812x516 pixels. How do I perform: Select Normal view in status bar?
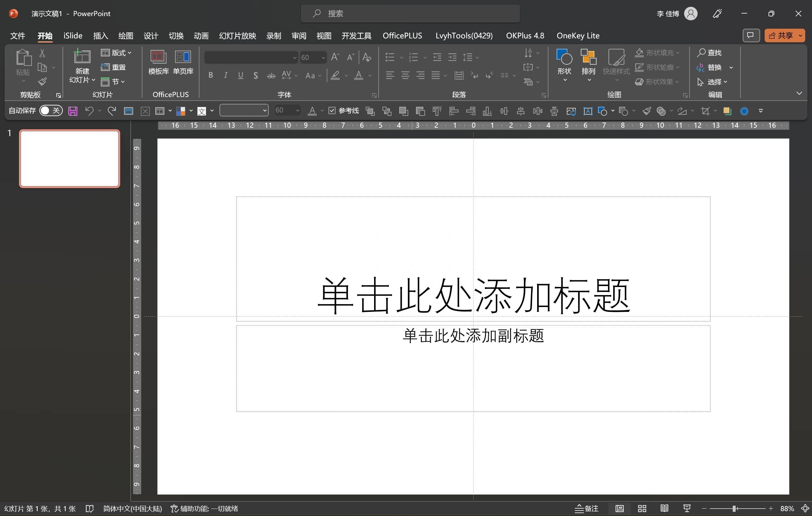(x=619, y=508)
